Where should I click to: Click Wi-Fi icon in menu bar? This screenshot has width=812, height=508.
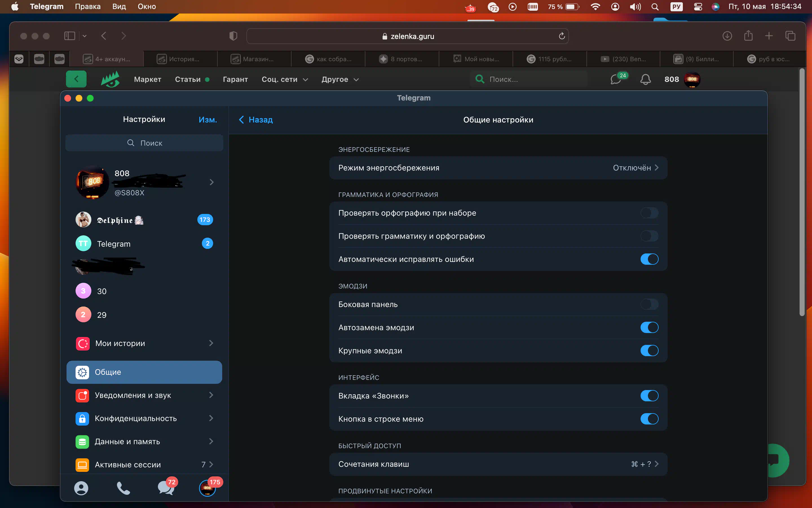click(595, 6)
